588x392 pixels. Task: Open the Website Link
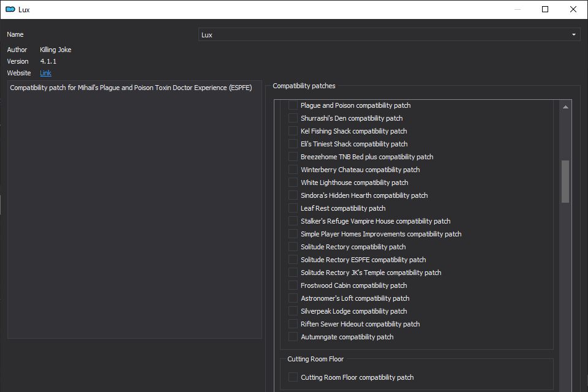pos(45,73)
